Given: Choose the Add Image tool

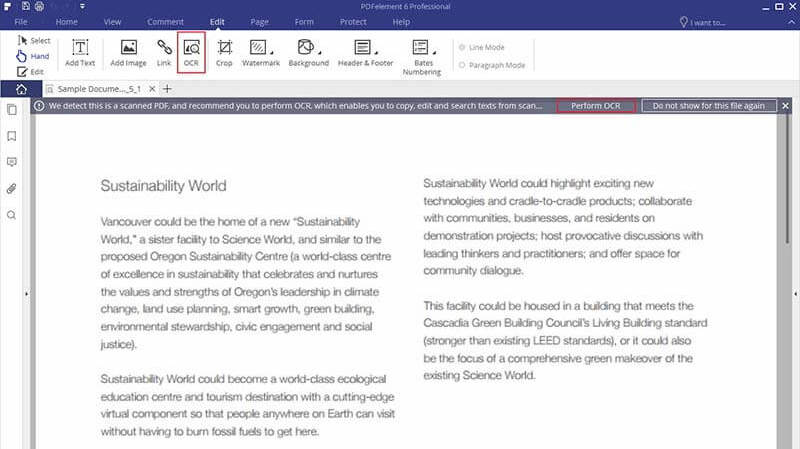Looking at the screenshot, I should pos(128,53).
